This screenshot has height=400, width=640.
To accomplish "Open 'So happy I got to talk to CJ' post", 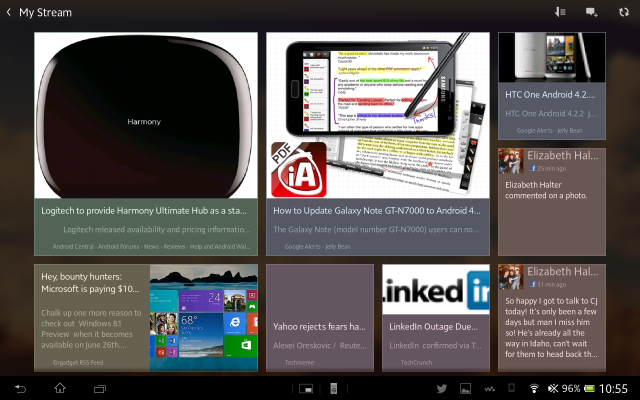I will (x=551, y=327).
